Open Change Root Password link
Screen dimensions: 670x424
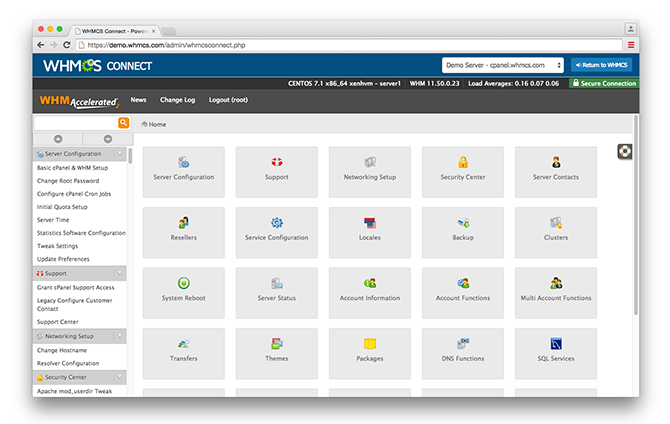[x=68, y=181]
